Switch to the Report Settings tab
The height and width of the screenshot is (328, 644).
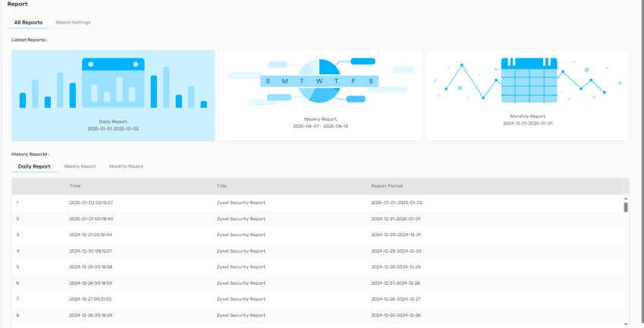pos(73,22)
